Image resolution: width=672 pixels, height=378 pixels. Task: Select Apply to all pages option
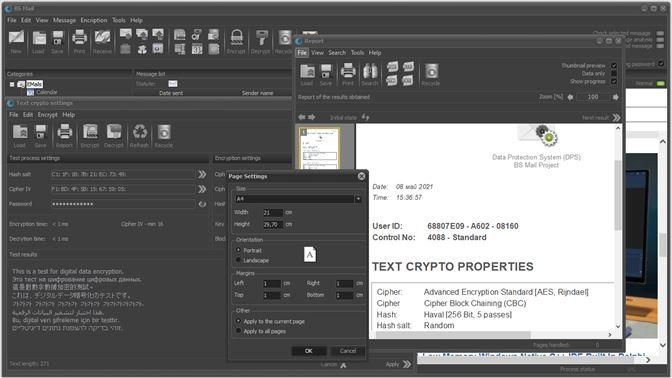pos(239,331)
